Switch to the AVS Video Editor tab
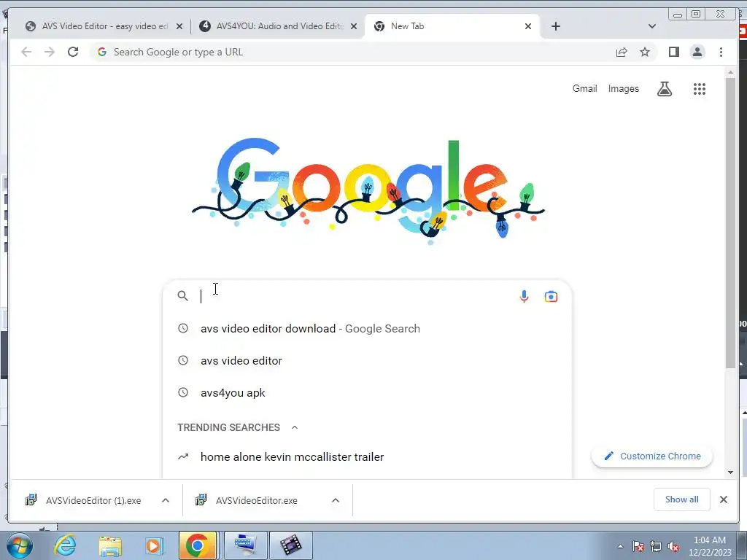747x560 pixels. [x=105, y=26]
